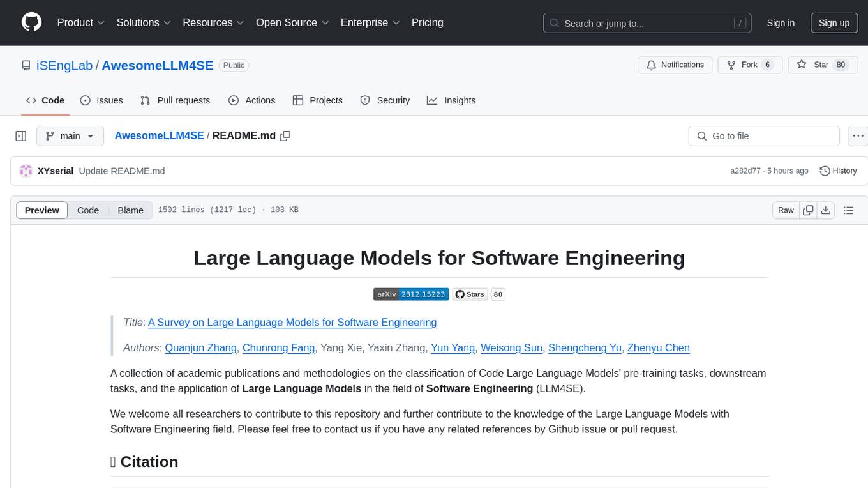Open the Actions tab
868x488 pixels.
tap(252, 100)
